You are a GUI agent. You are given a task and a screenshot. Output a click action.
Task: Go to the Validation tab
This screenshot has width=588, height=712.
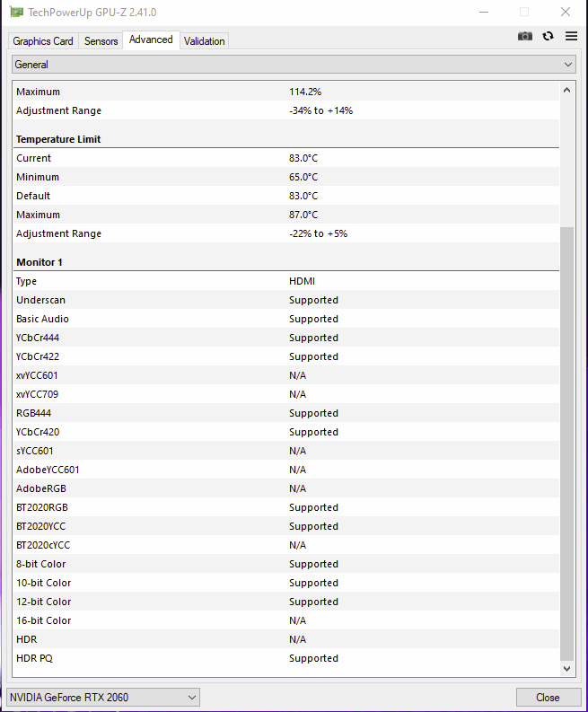click(x=204, y=41)
